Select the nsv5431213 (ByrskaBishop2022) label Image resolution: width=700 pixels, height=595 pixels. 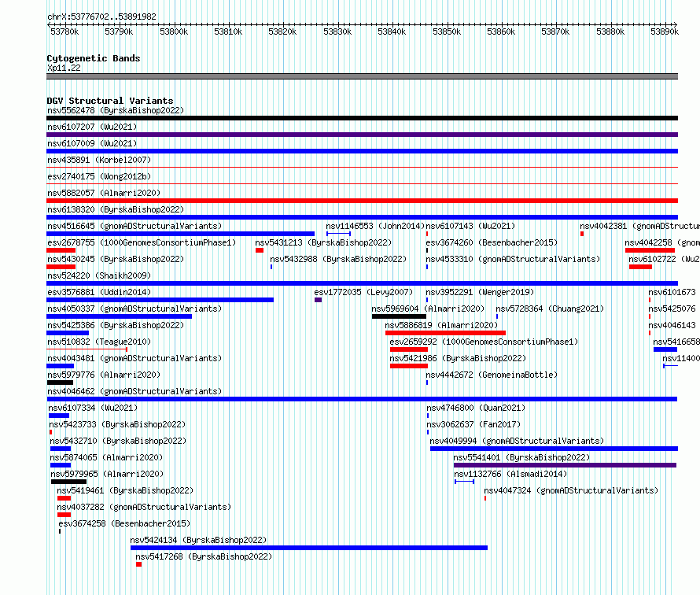tap(323, 242)
